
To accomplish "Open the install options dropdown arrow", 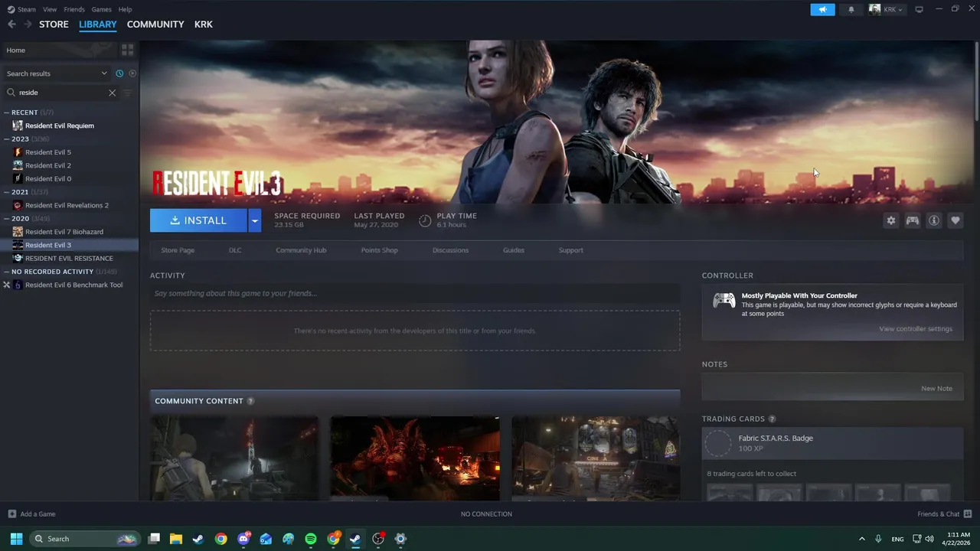I will tap(255, 220).
